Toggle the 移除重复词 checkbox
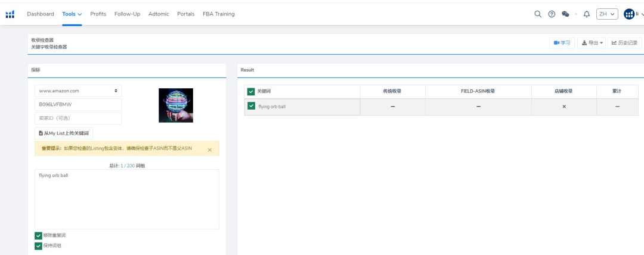 [x=39, y=235]
